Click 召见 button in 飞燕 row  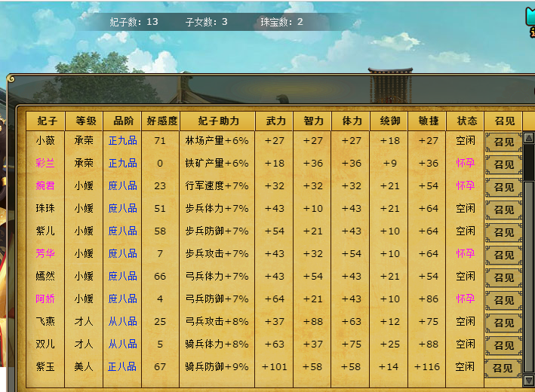(503, 323)
